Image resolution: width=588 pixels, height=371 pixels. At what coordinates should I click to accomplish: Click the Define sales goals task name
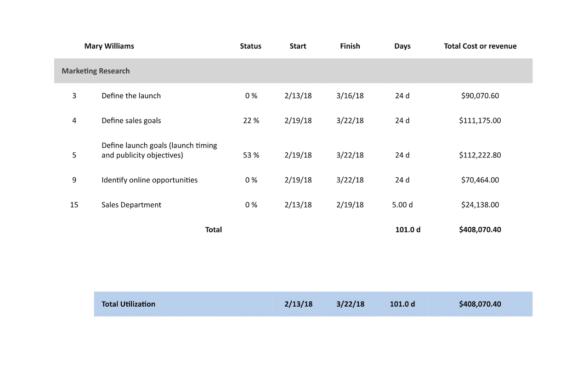[131, 120]
